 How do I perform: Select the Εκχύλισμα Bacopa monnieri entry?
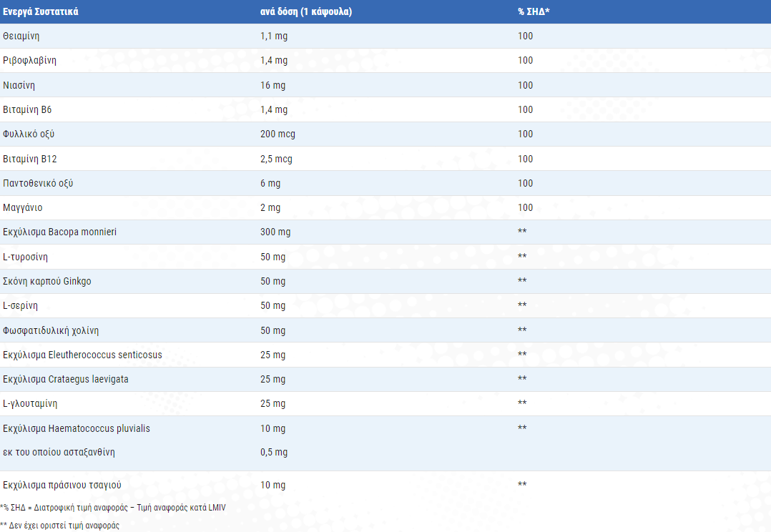59,232
